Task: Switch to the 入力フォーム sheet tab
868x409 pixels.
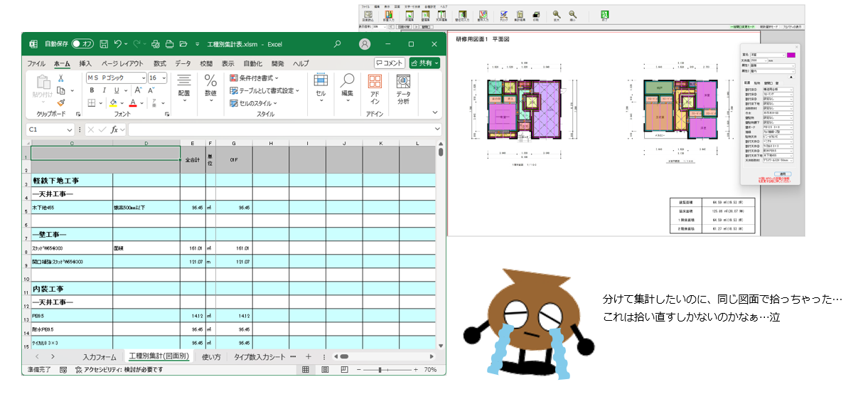Action: 99,356
